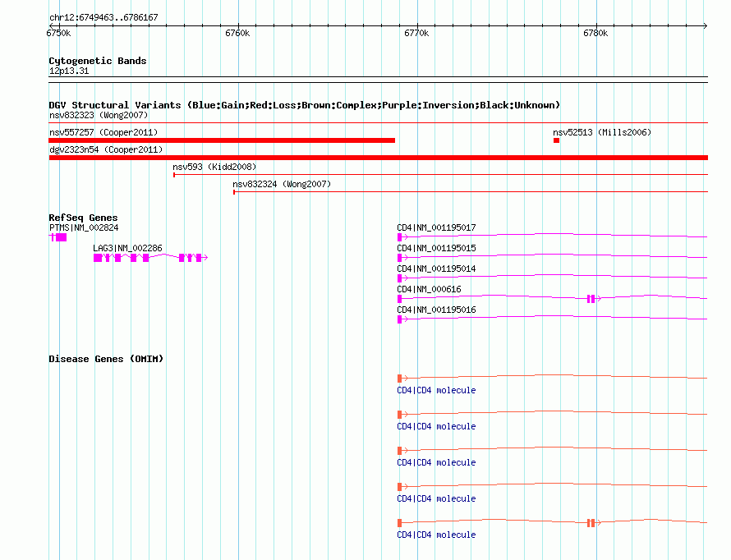Click the right arrowhead of the ruler
The height and width of the screenshot is (560, 731).
(706, 26)
